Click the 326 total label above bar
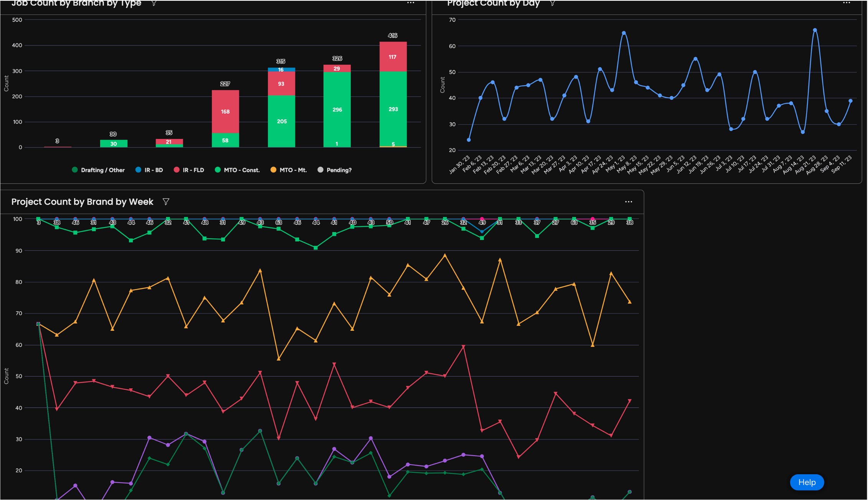868x500 pixels. [337, 58]
